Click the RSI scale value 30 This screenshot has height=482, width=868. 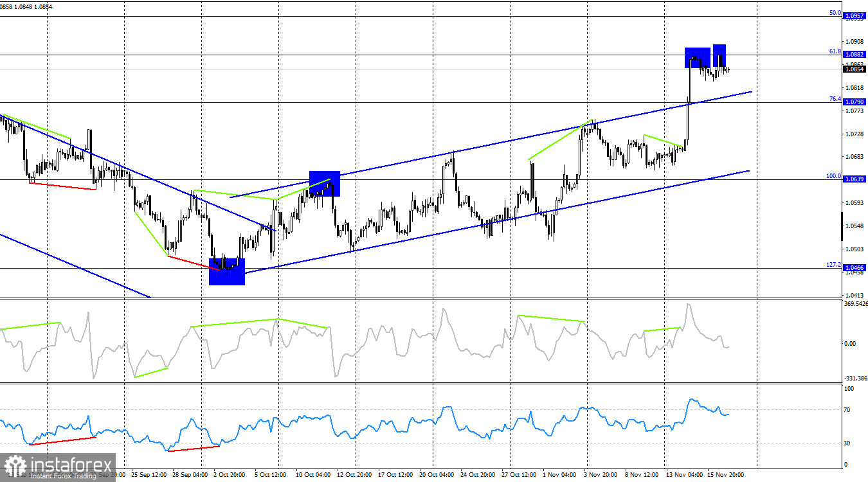847,443
